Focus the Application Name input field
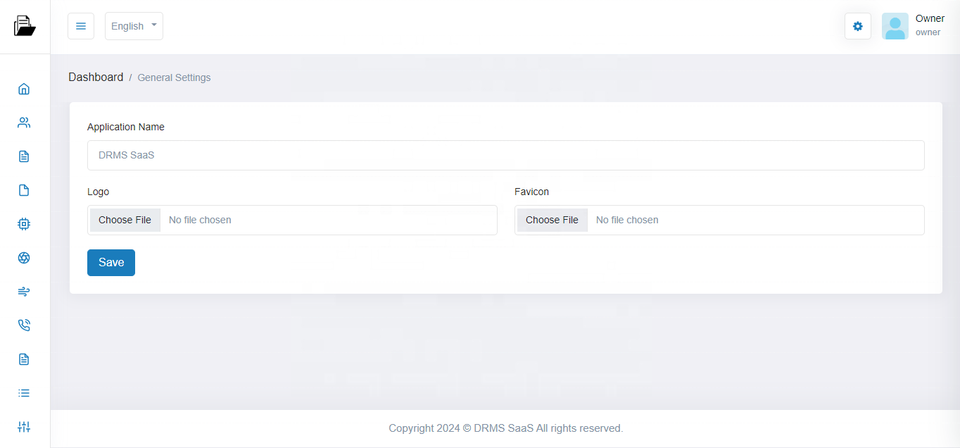This screenshot has width=960, height=448. 505,155
